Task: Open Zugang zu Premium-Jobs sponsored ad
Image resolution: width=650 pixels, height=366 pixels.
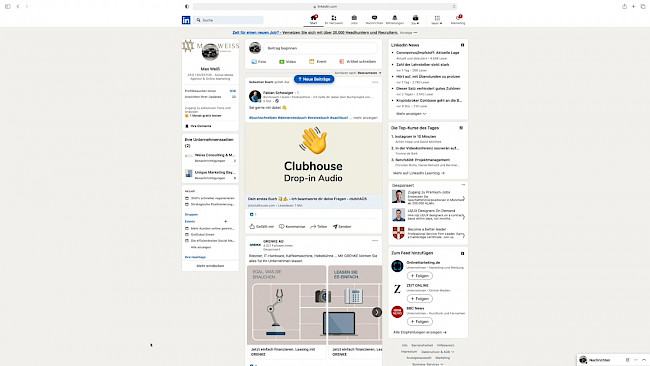Action: (x=428, y=197)
